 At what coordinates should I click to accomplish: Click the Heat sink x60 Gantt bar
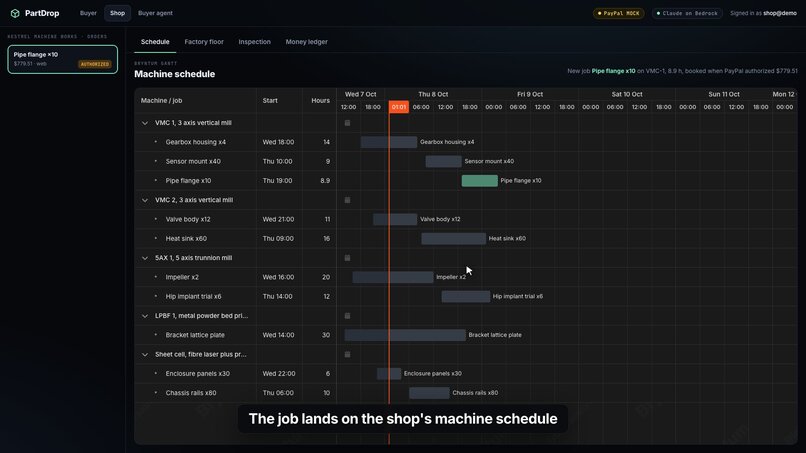coord(453,239)
